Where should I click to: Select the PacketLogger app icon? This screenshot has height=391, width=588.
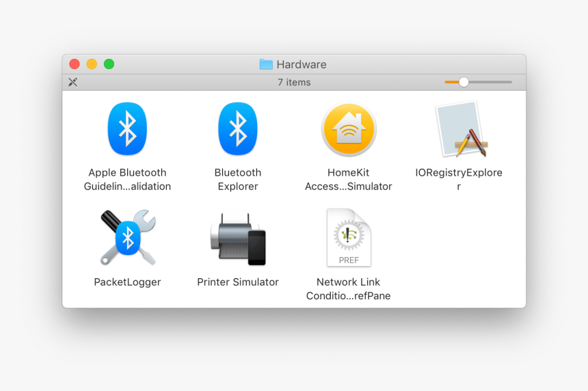[127, 238]
